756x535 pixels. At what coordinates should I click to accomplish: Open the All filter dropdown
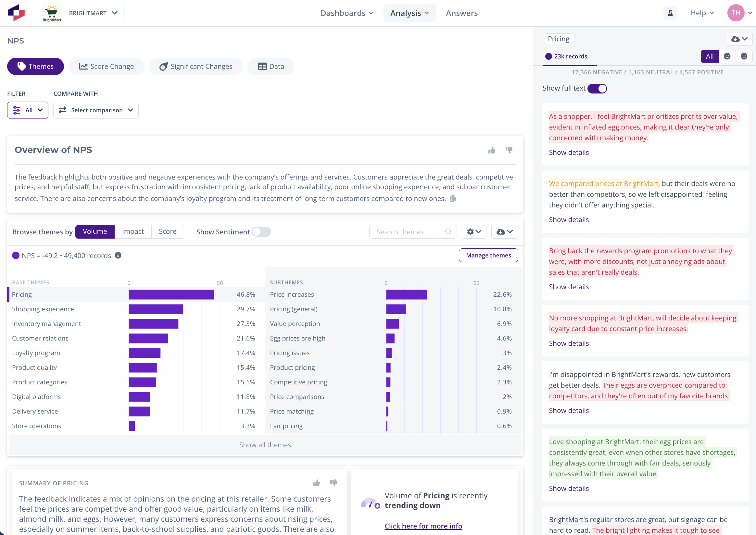(x=28, y=110)
